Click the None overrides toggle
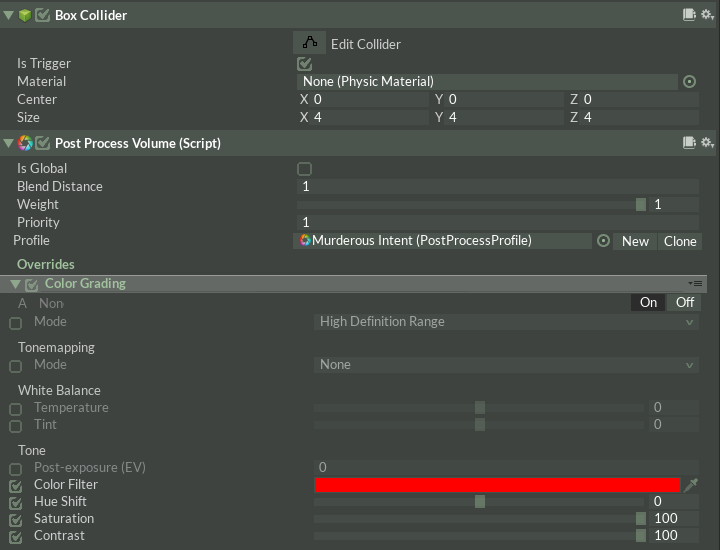Viewport: 720px width, 550px height. click(51, 303)
